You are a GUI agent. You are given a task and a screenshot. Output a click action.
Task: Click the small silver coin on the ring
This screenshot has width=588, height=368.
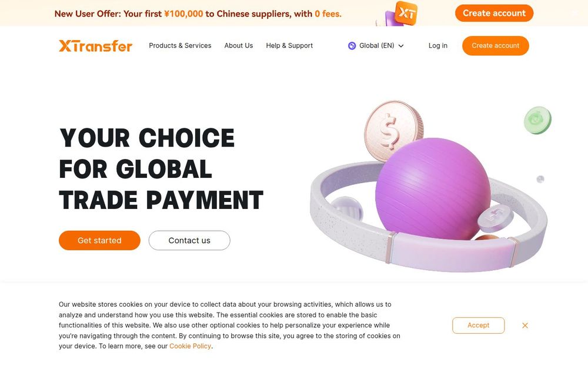click(x=496, y=218)
